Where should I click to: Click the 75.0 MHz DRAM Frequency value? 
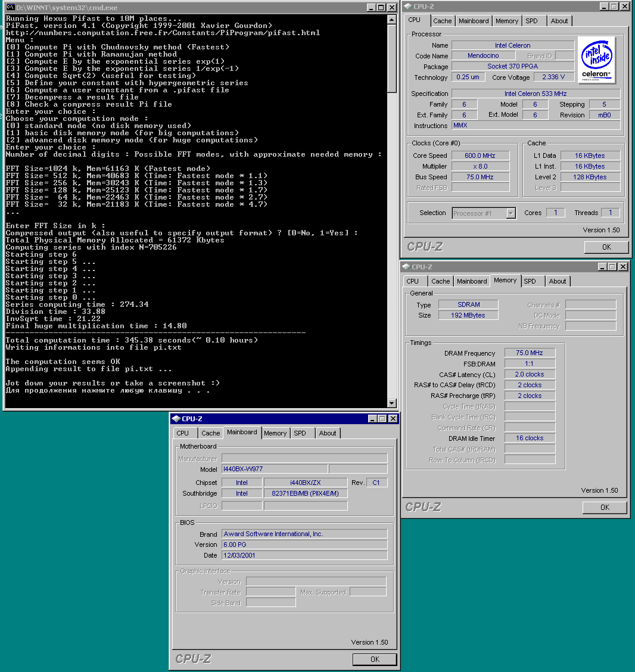click(x=530, y=353)
